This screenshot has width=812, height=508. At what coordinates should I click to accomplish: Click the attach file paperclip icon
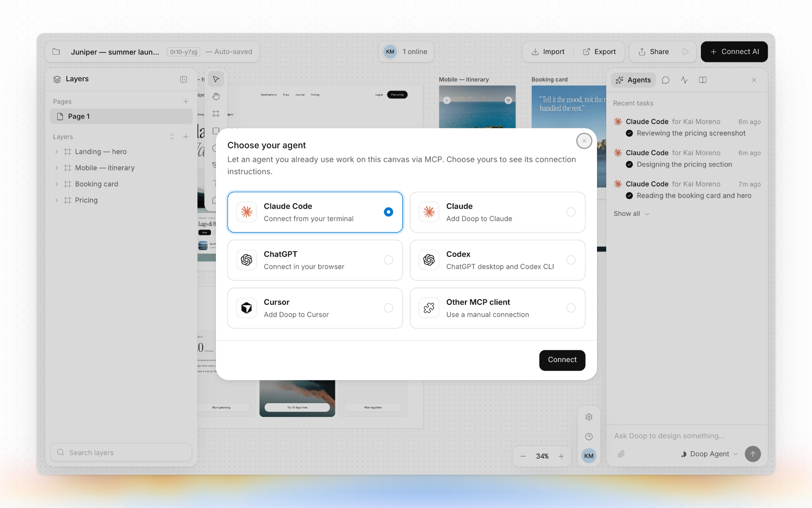(621, 454)
